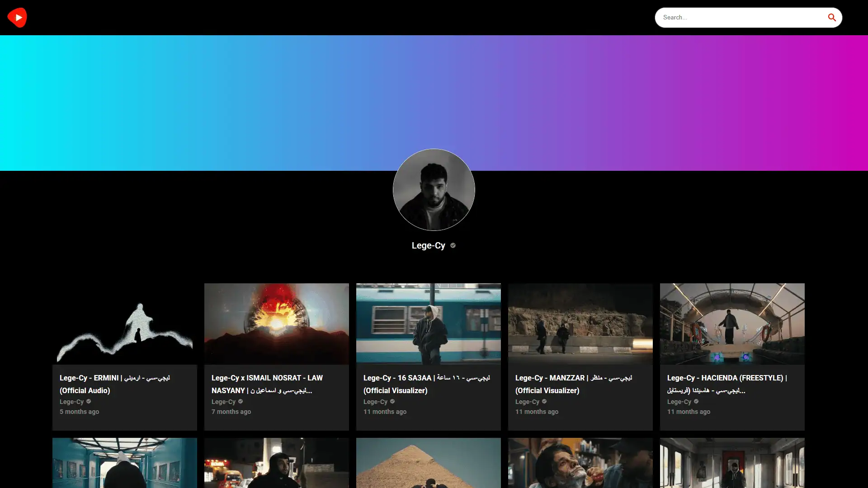Click verified badge on 16 SA3AA card
The image size is (868, 488).
tap(392, 401)
